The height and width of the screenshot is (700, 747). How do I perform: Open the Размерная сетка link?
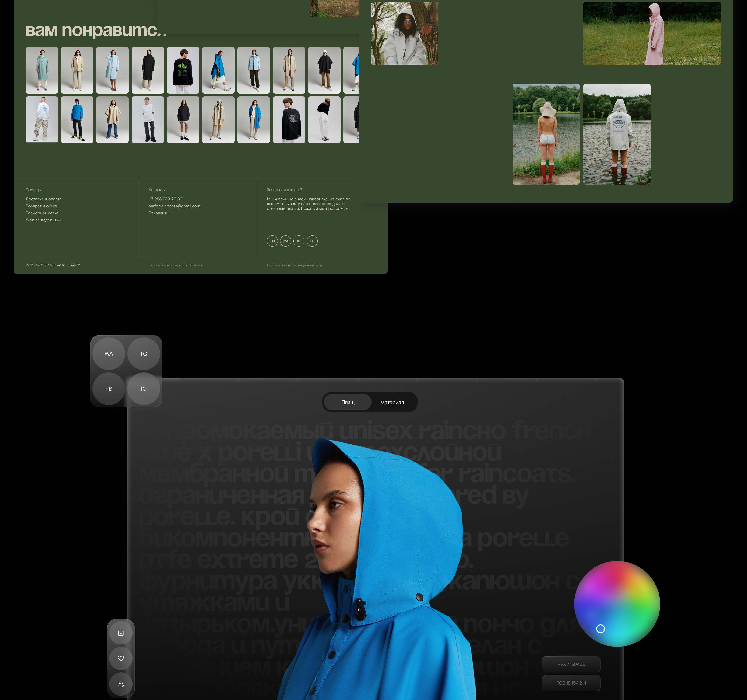[42, 213]
